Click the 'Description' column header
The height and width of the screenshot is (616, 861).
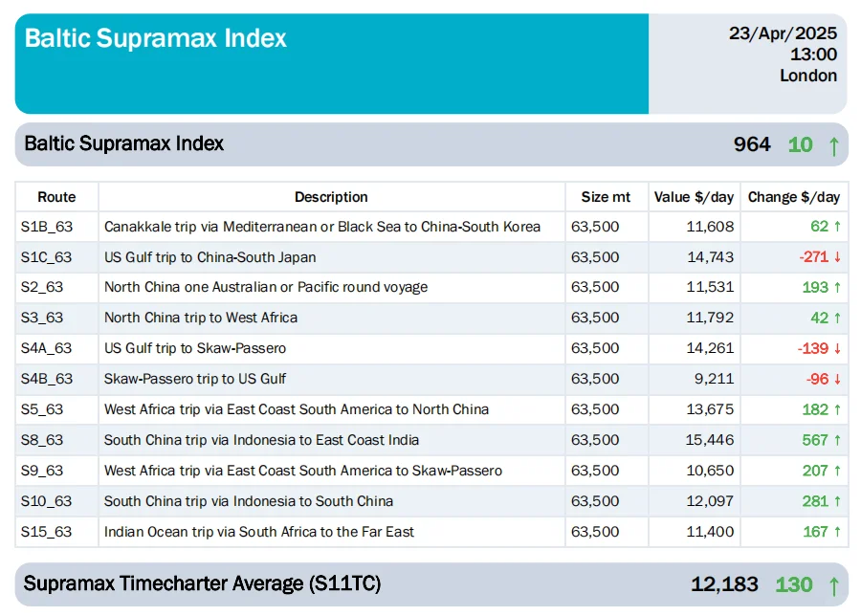point(331,197)
